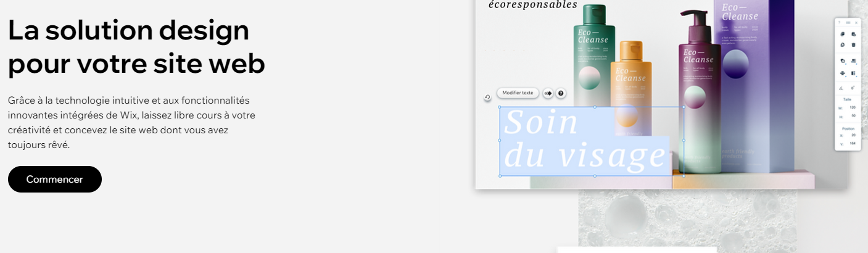Image resolution: width=868 pixels, height=253 pixels.
Task: Click the Modifier texte button
Action: [518, 93]
